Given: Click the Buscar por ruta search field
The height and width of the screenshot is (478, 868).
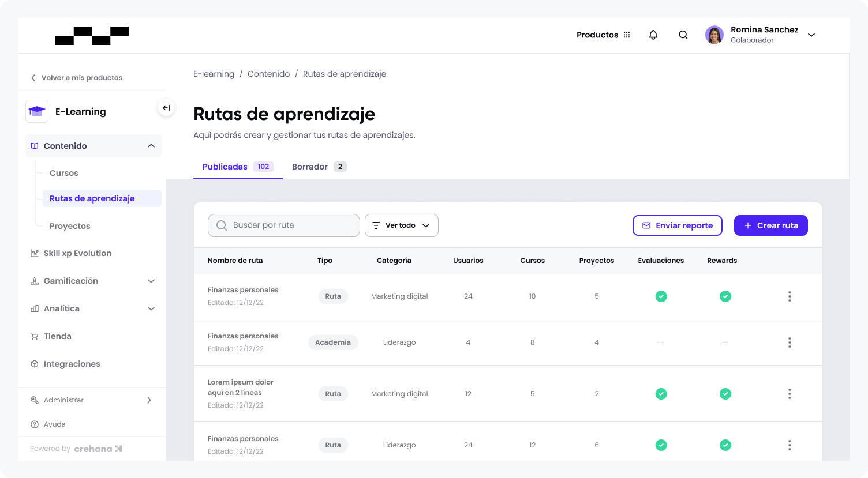Looking at the screenshot, I should 284,225.
